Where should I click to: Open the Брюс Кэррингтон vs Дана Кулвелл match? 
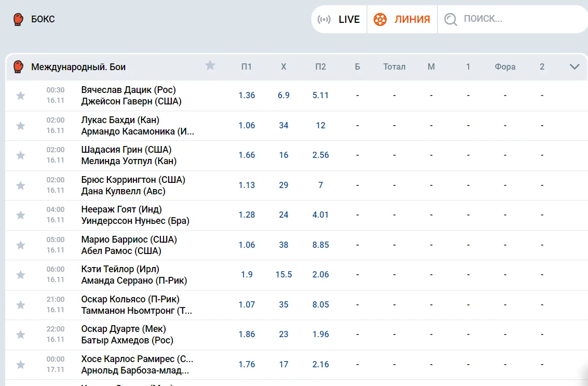[133, 185]
